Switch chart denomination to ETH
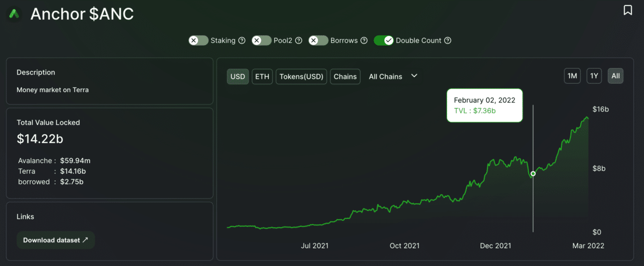The width and height of the screenshot is (644, 266). click(x=262, y=76)
